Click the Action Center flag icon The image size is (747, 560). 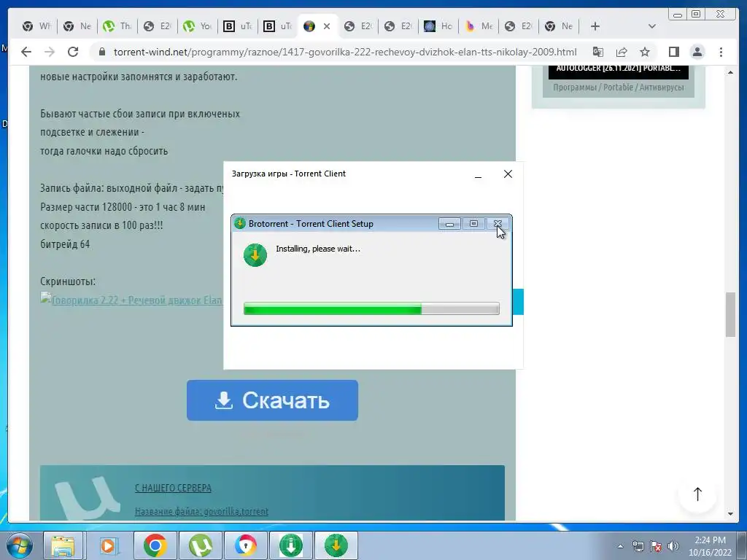(x=656, y=546)
